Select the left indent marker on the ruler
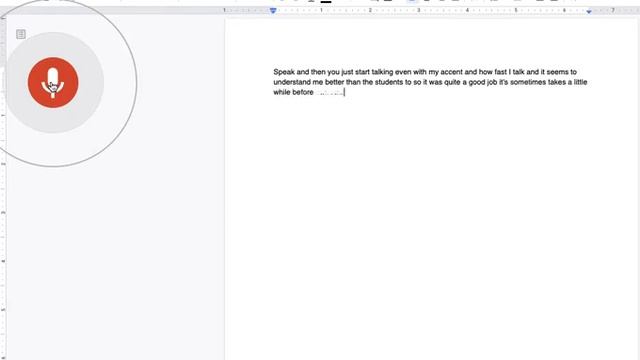 (x=273, y=11)
